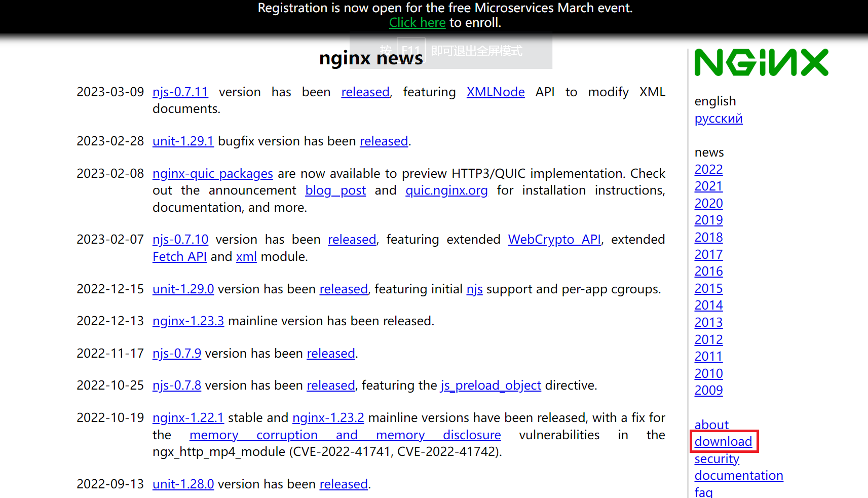This screenshot has width=868, height=498.
Task: Open 2016 news archive
Action: coord(708,272)
